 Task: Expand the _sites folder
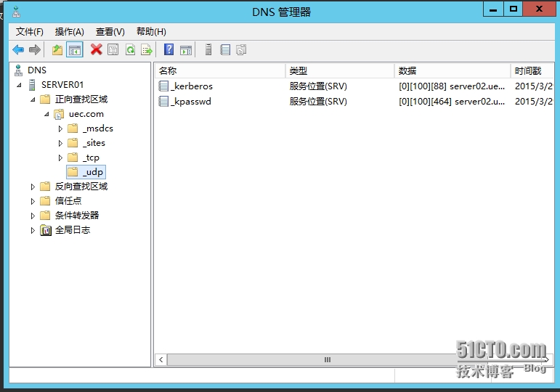pos(60,144)
